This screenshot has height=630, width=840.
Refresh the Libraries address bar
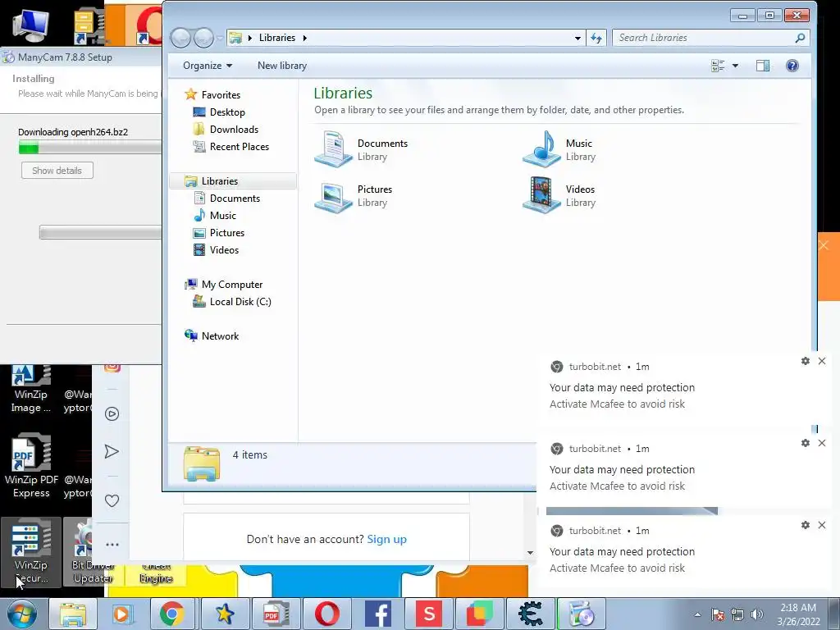coord(596,38)
